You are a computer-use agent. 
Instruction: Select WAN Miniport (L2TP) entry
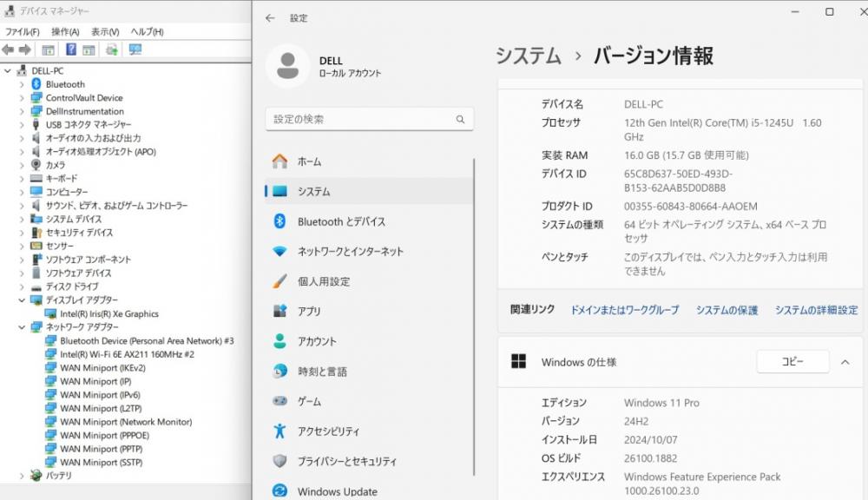point(101,408)
